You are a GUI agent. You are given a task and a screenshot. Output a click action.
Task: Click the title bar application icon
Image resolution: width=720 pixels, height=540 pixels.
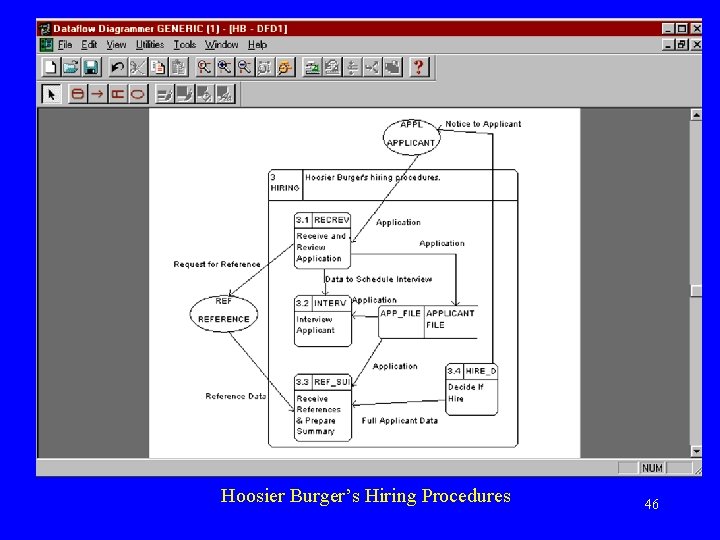[45, 29]
